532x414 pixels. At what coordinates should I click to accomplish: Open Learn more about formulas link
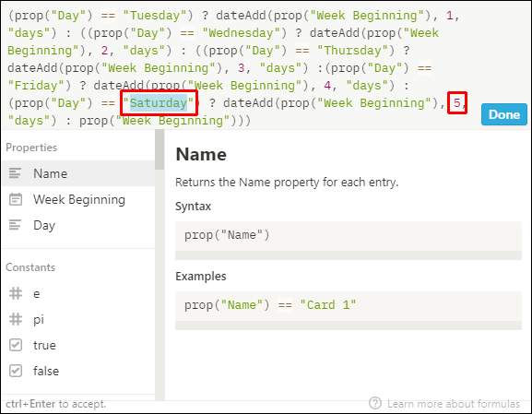454,404
